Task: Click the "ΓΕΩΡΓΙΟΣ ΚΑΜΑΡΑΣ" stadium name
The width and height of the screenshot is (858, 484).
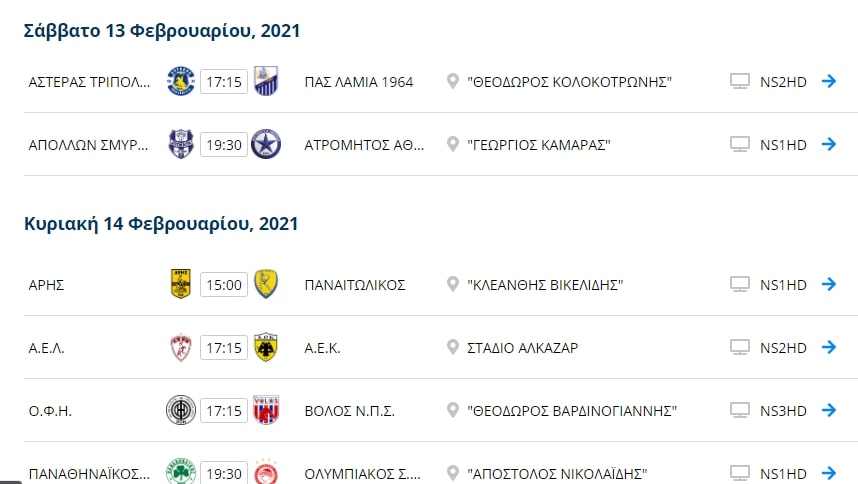Action: coord(538,145)
